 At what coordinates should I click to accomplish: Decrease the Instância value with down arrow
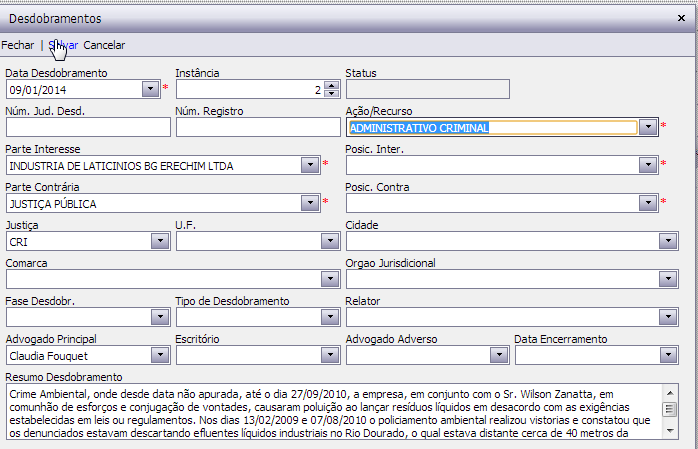[332, 93]
